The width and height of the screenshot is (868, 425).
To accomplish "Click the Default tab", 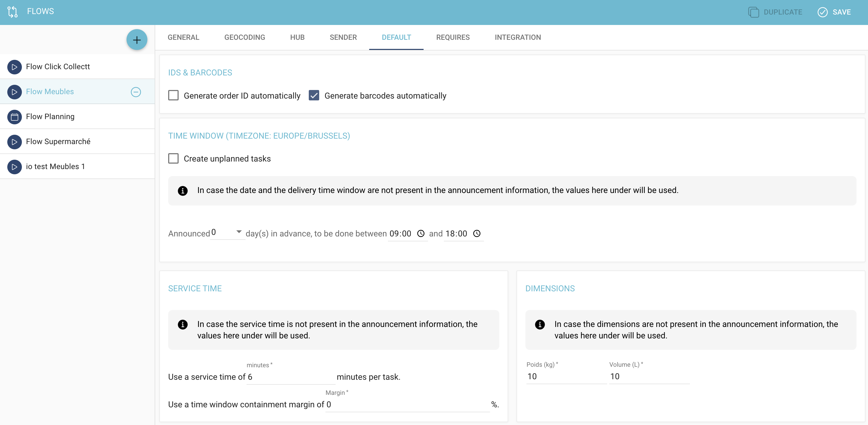I will (396, 37).
